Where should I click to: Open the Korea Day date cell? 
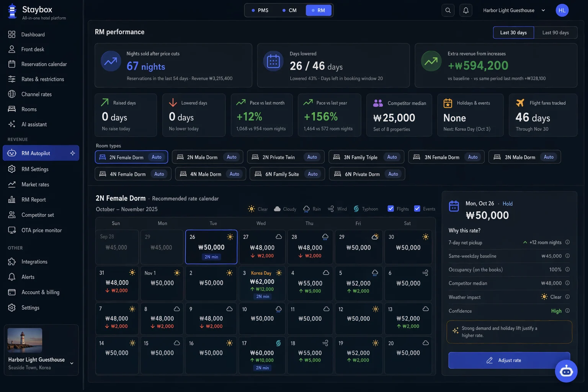pyautogui.click(x=262, y=284)
